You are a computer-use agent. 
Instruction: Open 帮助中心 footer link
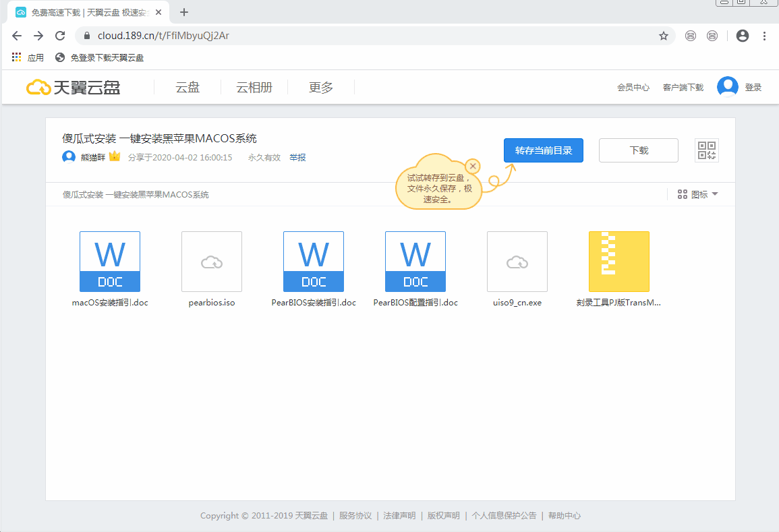coord(565,516)
